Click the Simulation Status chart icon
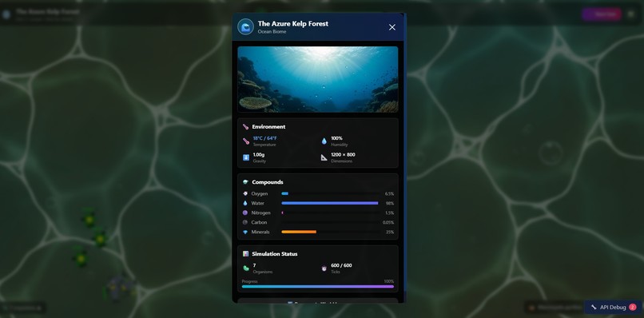 [245, 254]
